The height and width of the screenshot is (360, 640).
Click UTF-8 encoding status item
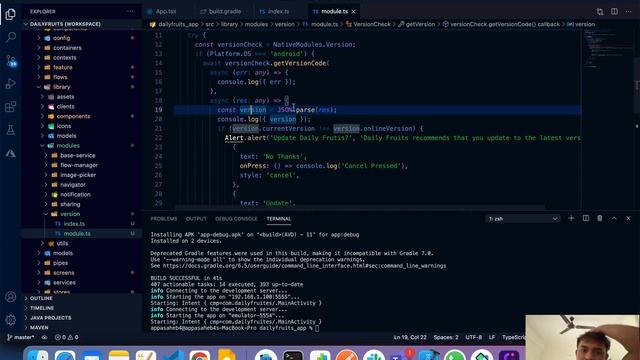point(473,338)
